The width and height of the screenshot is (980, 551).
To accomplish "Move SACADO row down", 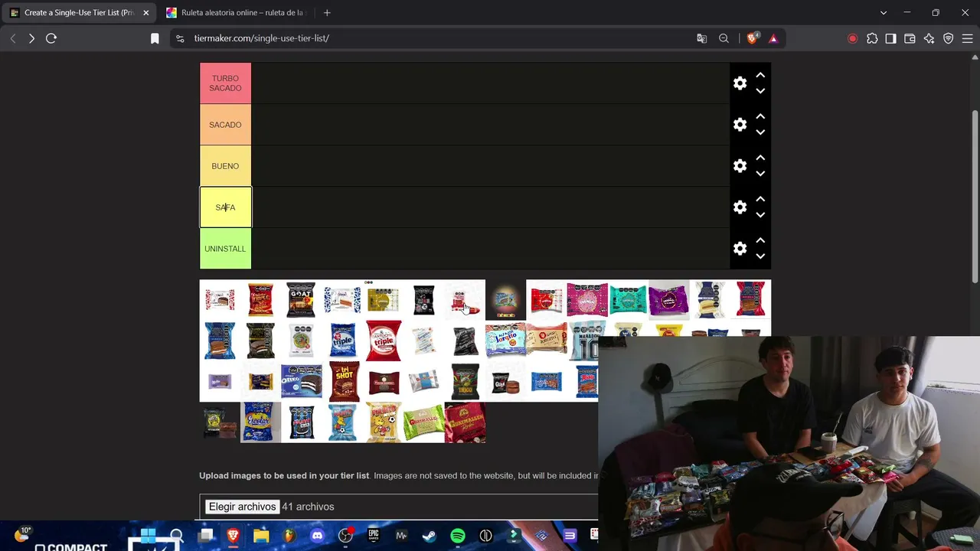I will (760, 132).
